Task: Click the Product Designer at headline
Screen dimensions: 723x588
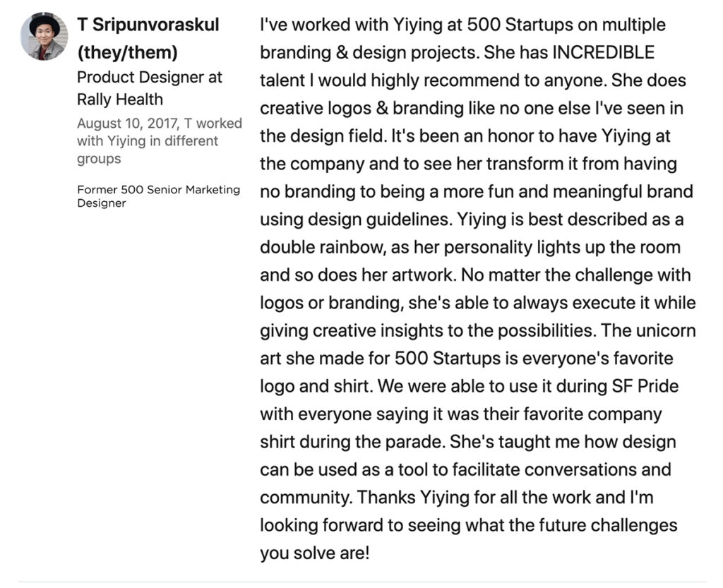Action: 150,77
